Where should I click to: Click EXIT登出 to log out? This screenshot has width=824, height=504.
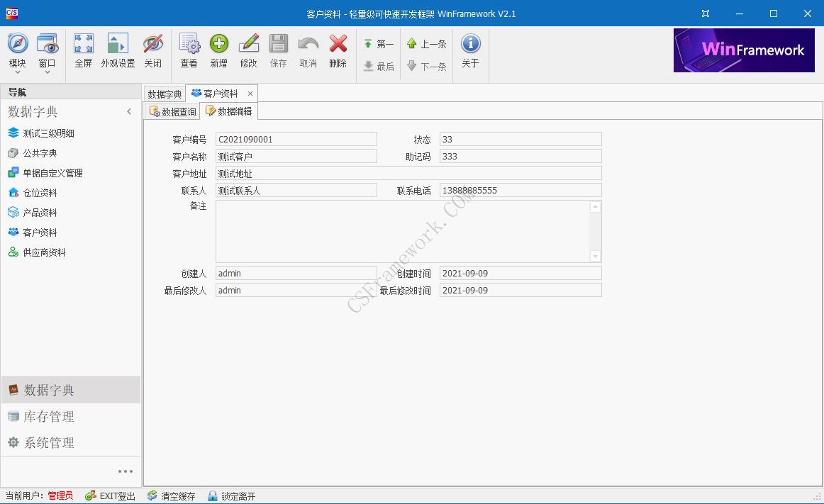click(109, 495)
